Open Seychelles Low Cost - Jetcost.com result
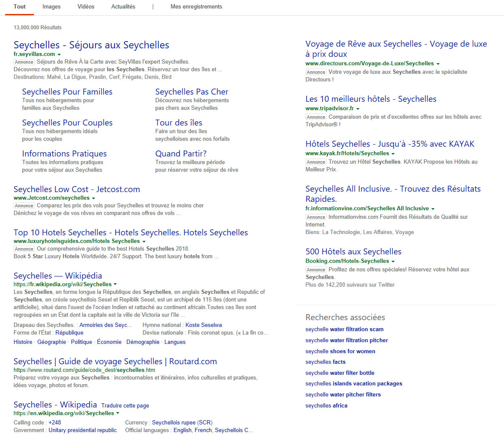 (77, 189)
